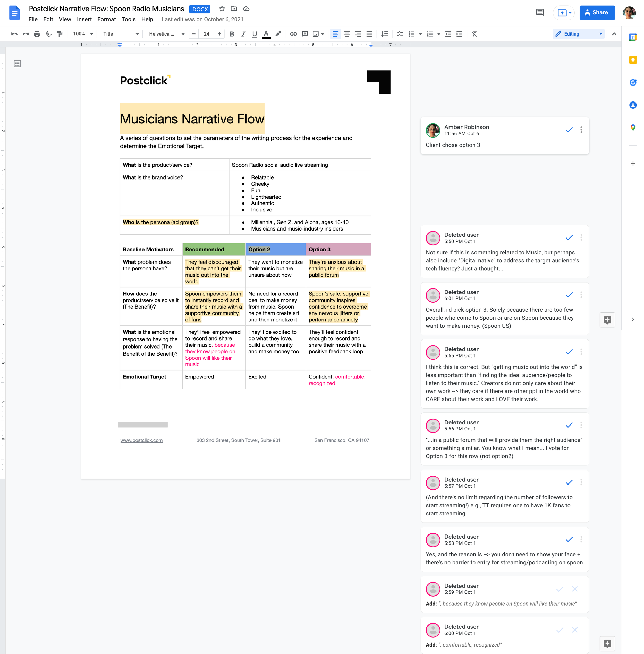The image size is (644, 654).
Task: Click the Redo icon
Action: [x=26, y=34]
